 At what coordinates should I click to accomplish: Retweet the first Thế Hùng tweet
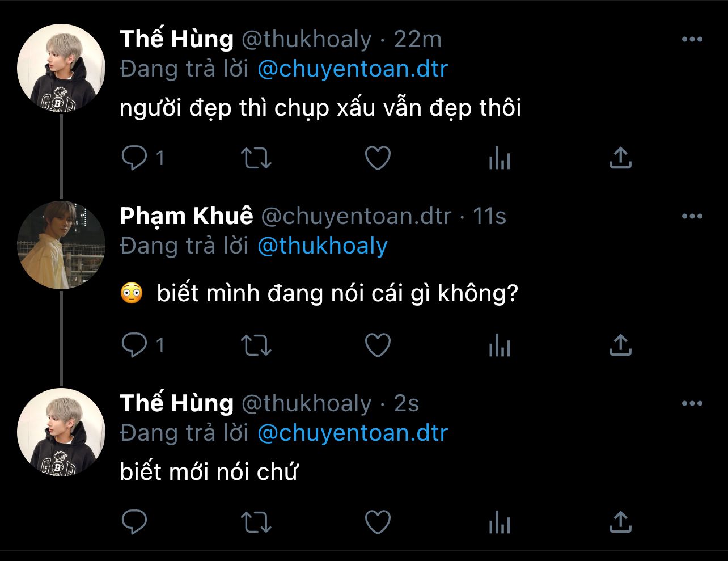click(x=256, y=158)
